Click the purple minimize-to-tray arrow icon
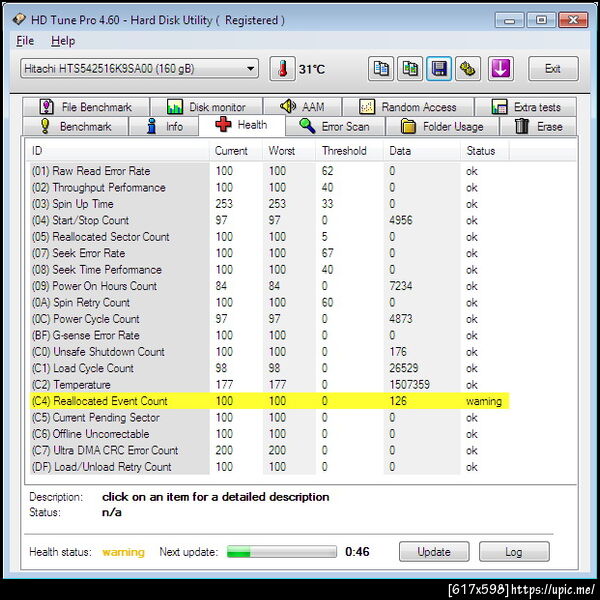This screenshot has height=600, width=600. point(501,69)
